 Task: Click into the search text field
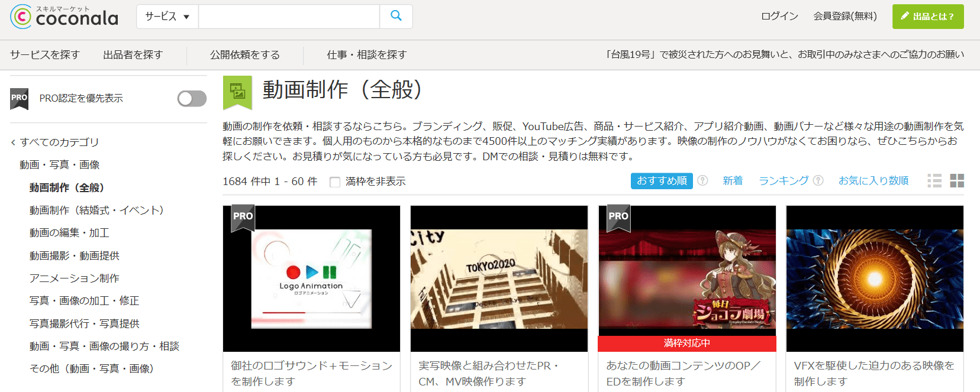tap(289, 17)
